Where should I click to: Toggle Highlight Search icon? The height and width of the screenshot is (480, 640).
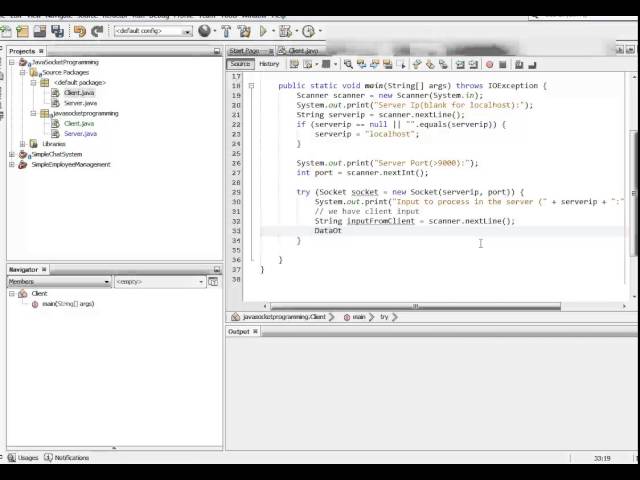click(388, 64)
